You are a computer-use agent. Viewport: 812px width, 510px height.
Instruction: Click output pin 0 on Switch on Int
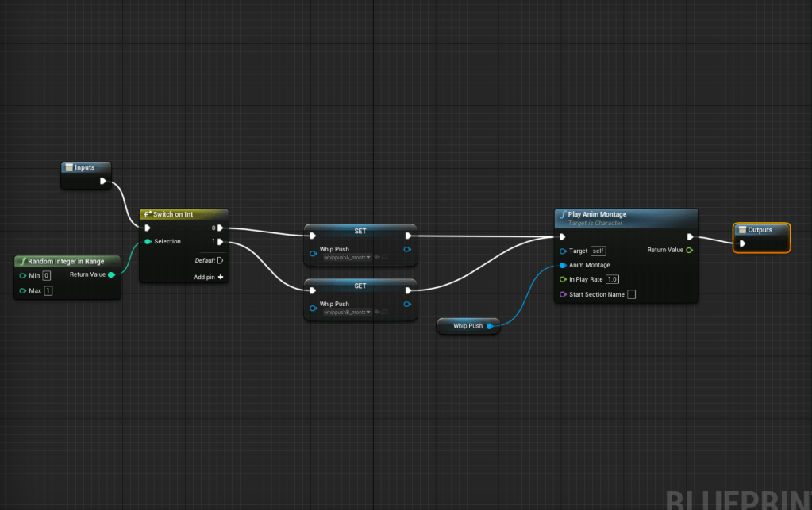[220, 228]
